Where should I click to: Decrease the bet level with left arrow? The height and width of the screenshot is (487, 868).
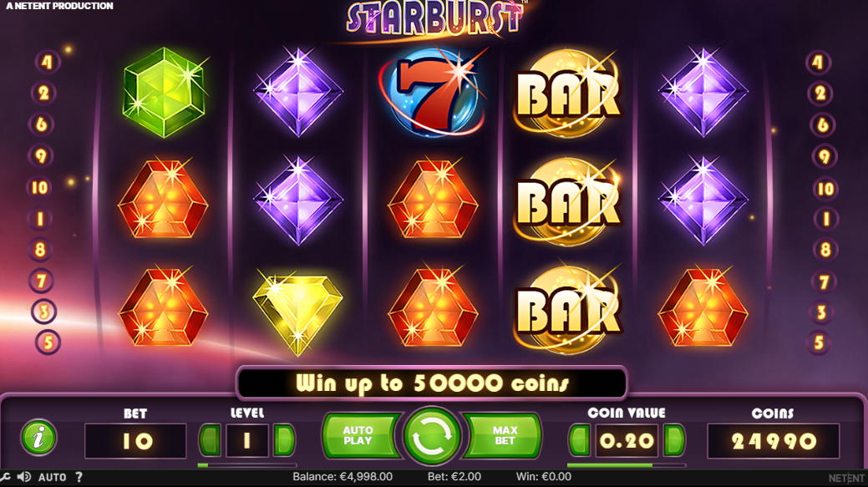tap(211, 440)
